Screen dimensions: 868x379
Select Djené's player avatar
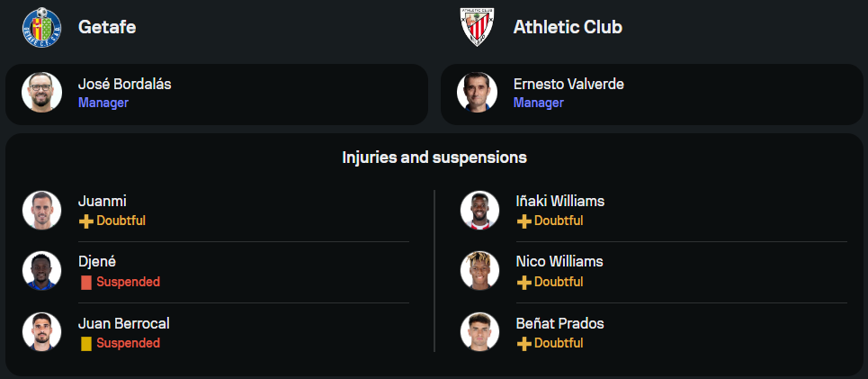[41, 271]
